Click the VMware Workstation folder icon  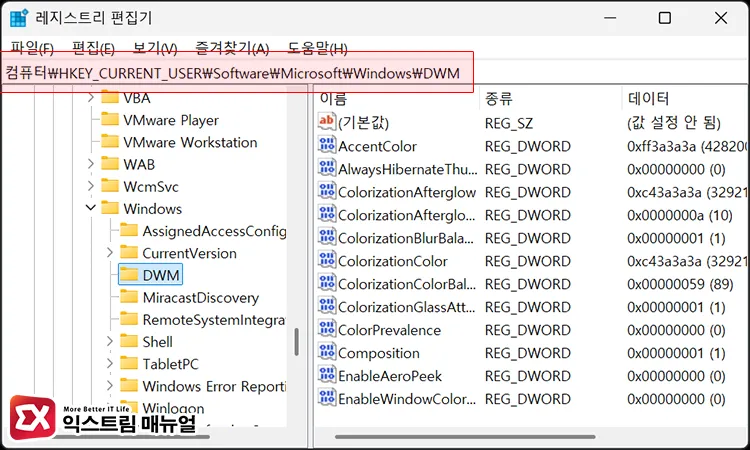pos(110,141)
